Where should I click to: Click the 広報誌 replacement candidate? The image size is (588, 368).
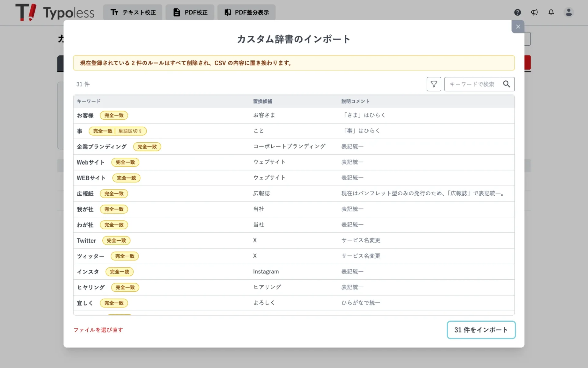(261, 193)
